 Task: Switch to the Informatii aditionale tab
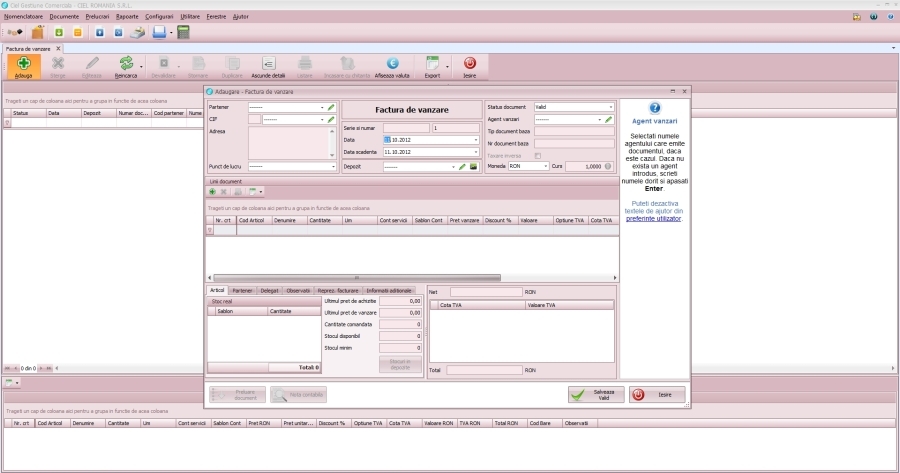(388, 290)
